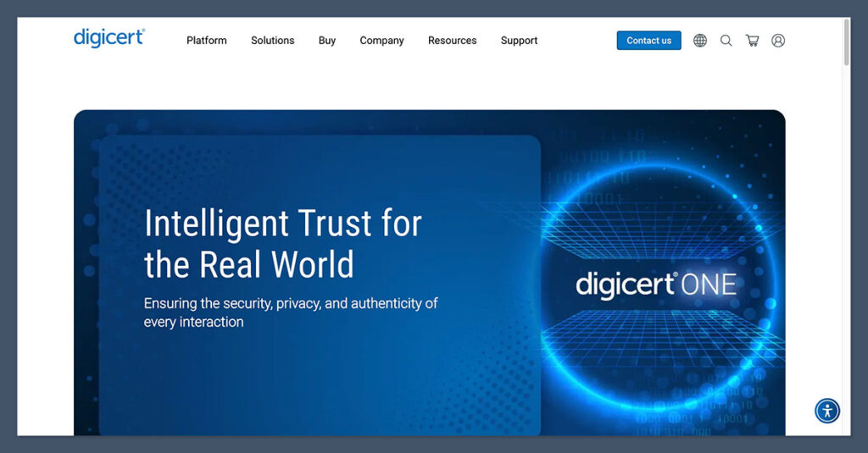Click the "Intelligent Trust for the Real World" headline
Image resolution: width=868 pixels, height=453 pixels.
point(282,244)
